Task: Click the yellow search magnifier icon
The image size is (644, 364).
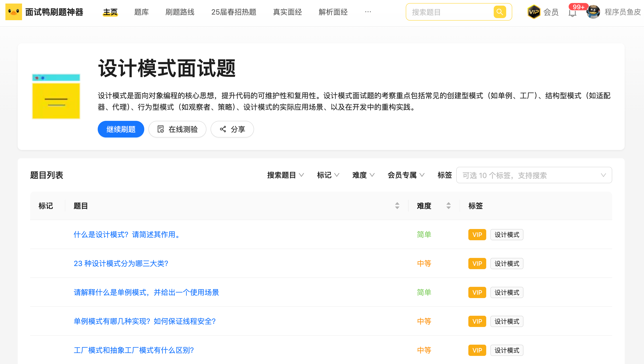Action: point(500,12)
